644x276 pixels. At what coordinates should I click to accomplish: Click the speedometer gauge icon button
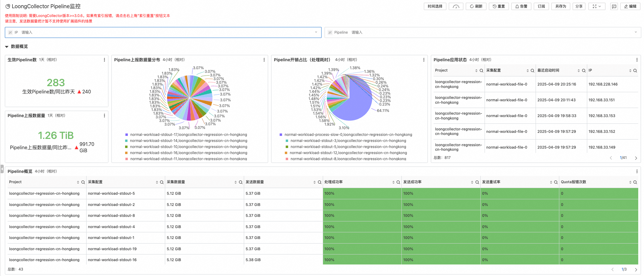click(456, 6)
